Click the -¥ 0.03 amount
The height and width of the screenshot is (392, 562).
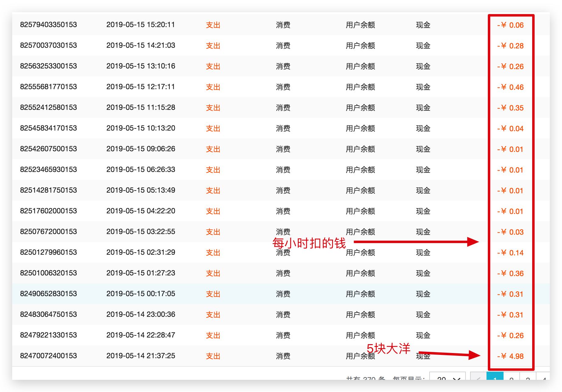511,232
